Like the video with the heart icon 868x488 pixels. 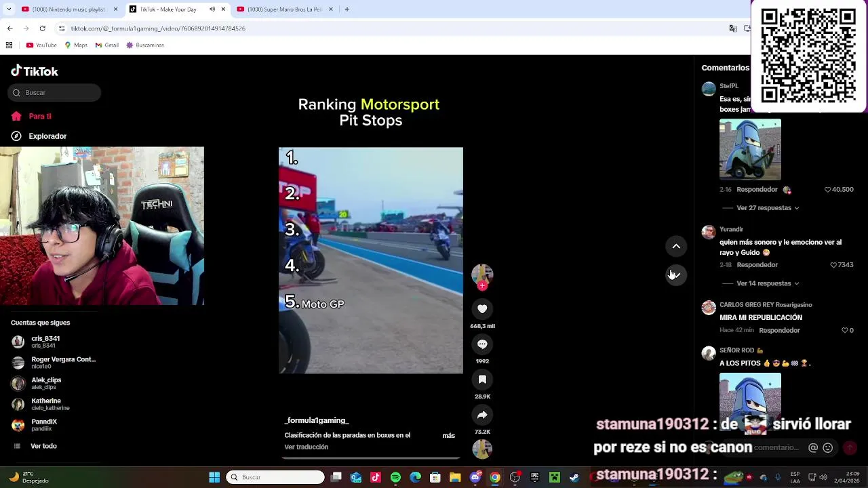coord(482,309)
